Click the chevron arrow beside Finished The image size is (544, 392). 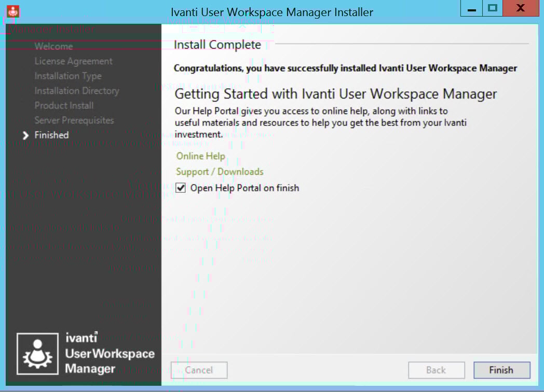[25, 135]
